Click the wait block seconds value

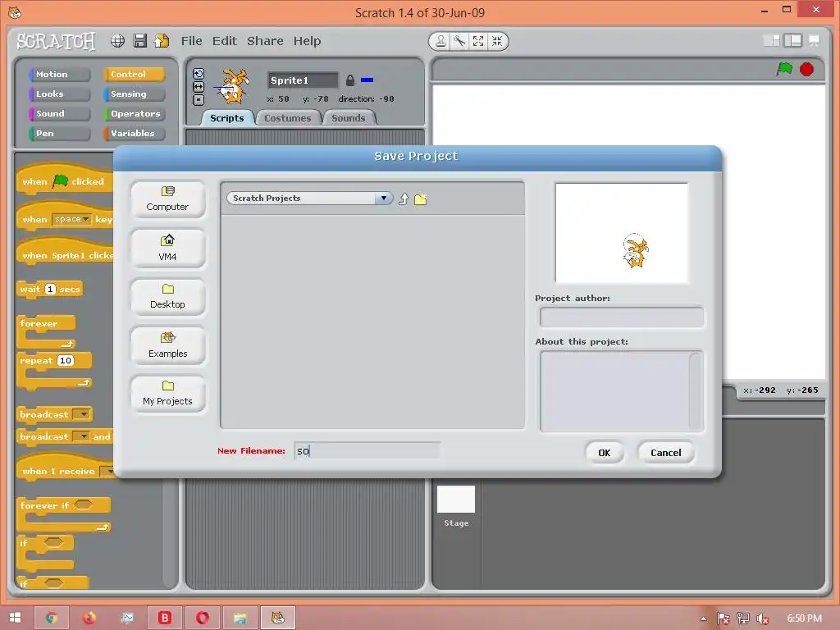[50, 290]
